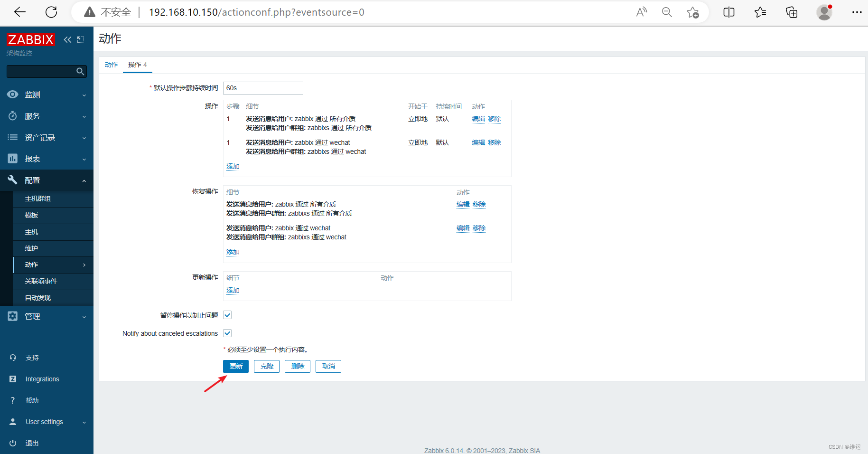Open the read aloud icon

pos(642,12)
